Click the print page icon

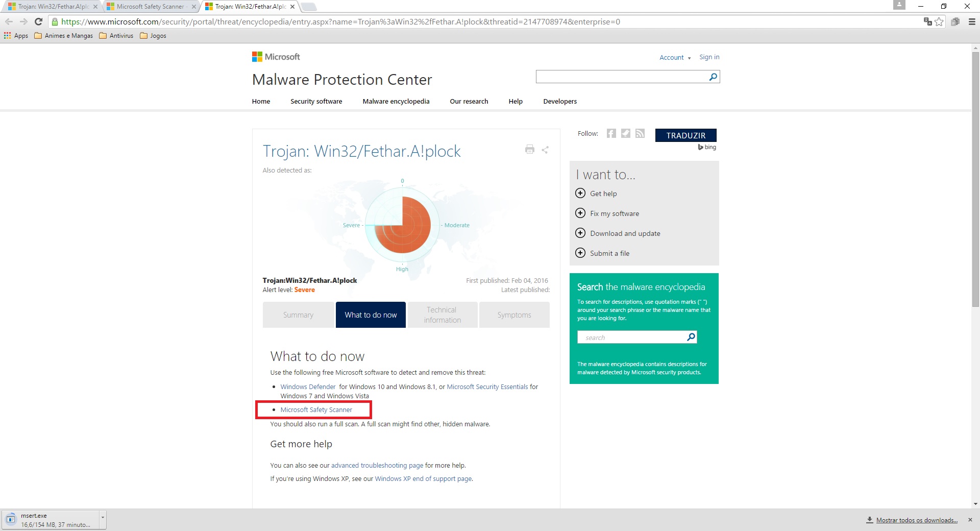click(x=529, y=150)
